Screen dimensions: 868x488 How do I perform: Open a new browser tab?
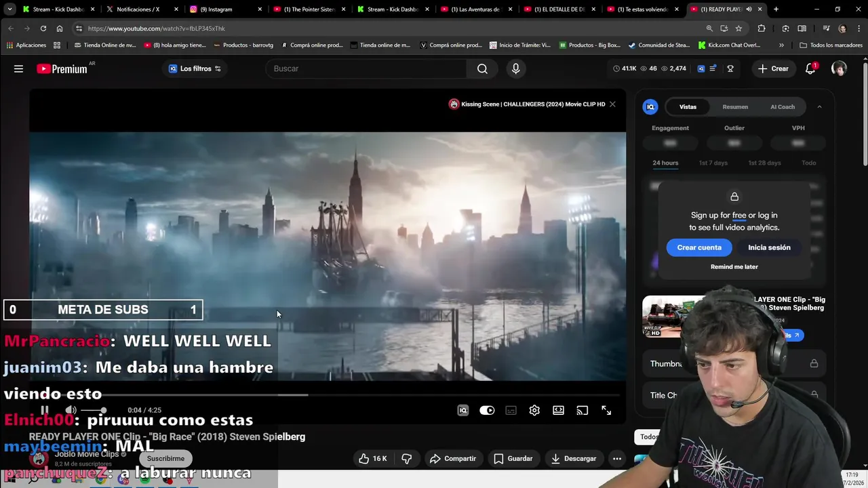776,9
